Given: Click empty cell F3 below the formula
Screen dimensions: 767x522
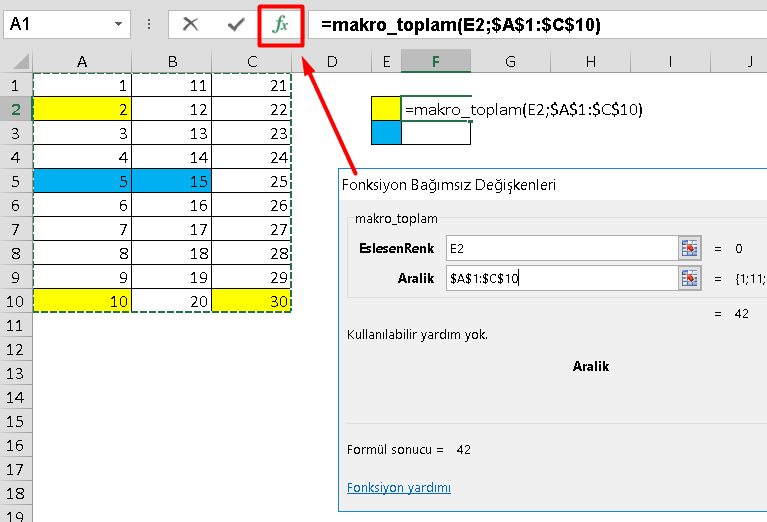Looking at the screenshot, I should [436, 133].
